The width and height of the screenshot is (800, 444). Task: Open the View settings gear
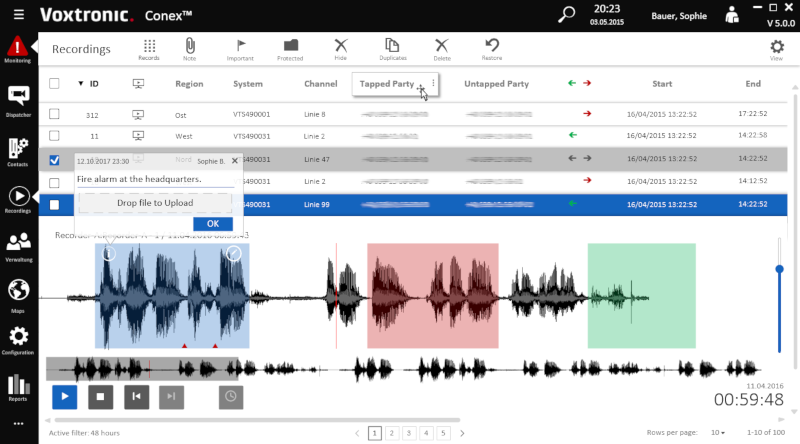point(777,50)
